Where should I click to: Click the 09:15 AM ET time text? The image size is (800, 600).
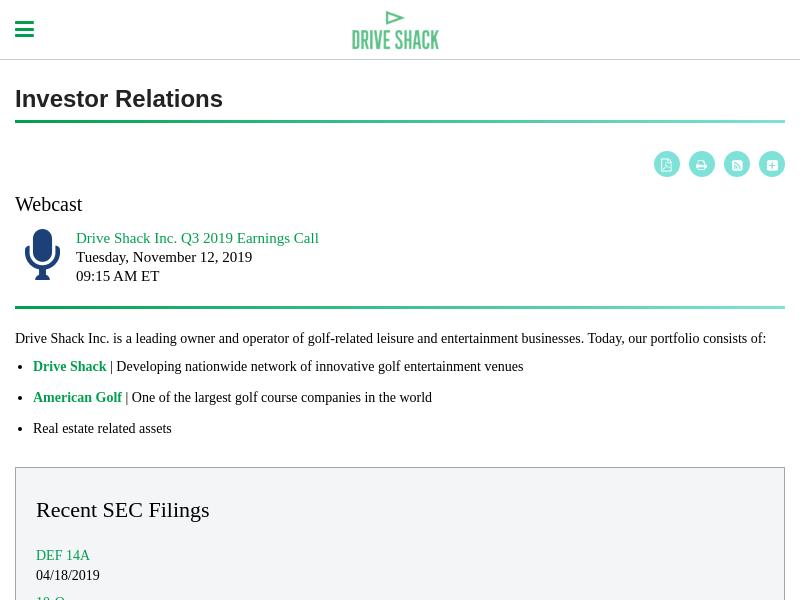[x=117, y=276]
